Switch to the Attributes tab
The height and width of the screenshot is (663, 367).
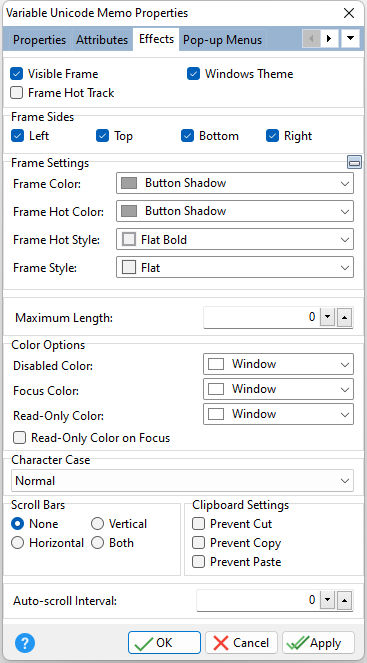[x=102, y=40]
